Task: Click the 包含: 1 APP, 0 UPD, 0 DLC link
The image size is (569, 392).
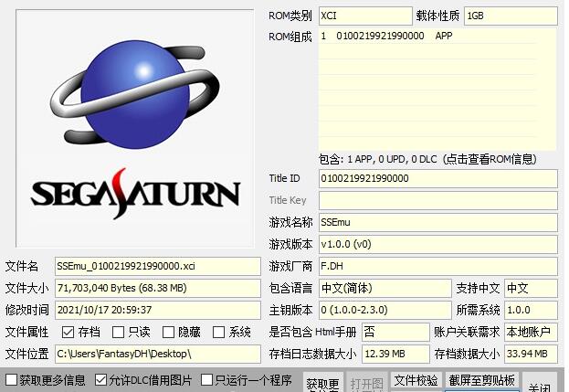Action: pos(427,159)
